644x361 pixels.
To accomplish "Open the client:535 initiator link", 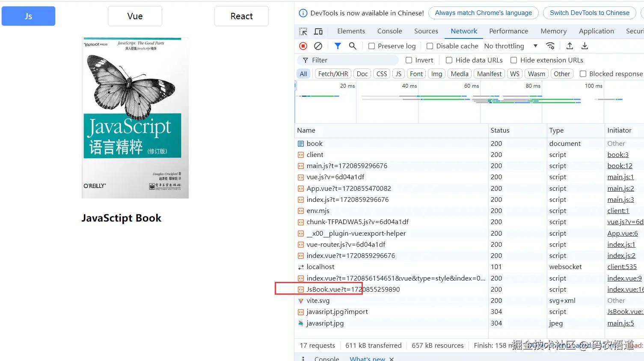I will pos(622,267).
